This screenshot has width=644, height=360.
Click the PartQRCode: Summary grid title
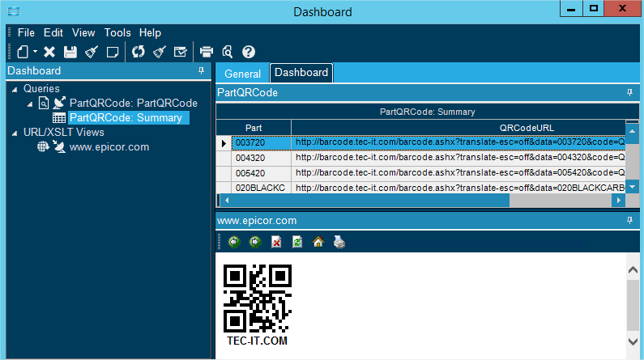point(427,112)
